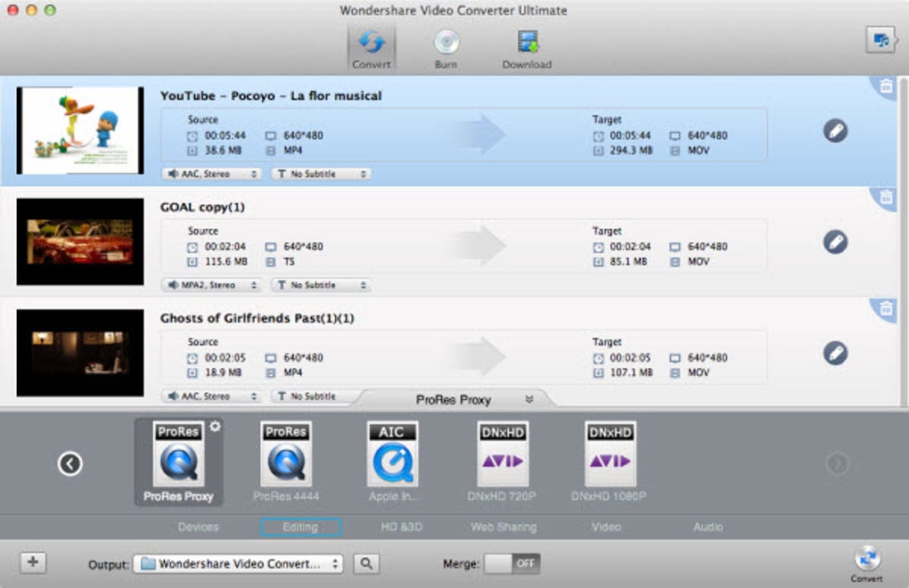The image size is (909, 588).
Task: Switch to the Video format category
Action: click(x=606, y=527)
